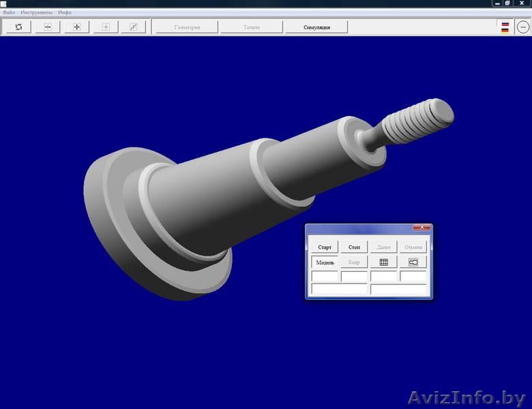
Task: Click the round minus icon at toolbar right
Action: (x=522, y=27)
